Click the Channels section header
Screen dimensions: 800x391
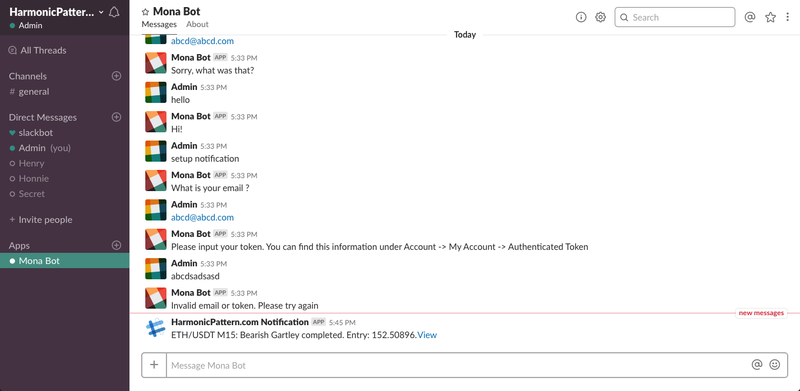(x=28, y=76)
